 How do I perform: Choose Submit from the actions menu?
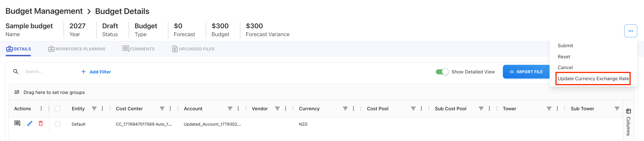(565, 46)
